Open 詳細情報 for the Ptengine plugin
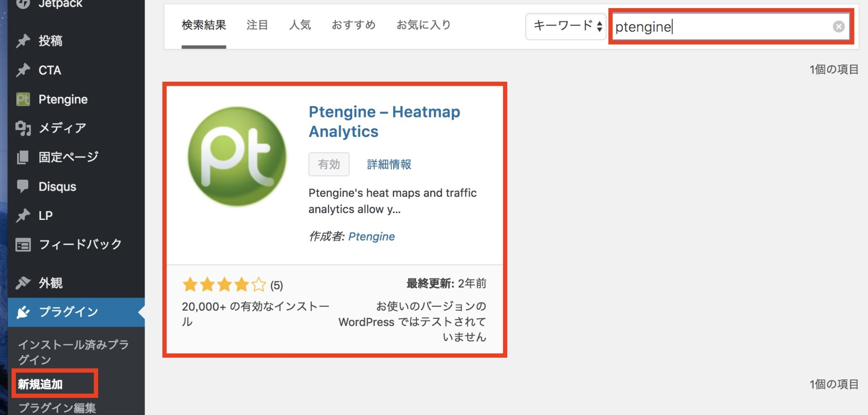The image size is (868, 415). pos(388,164)
